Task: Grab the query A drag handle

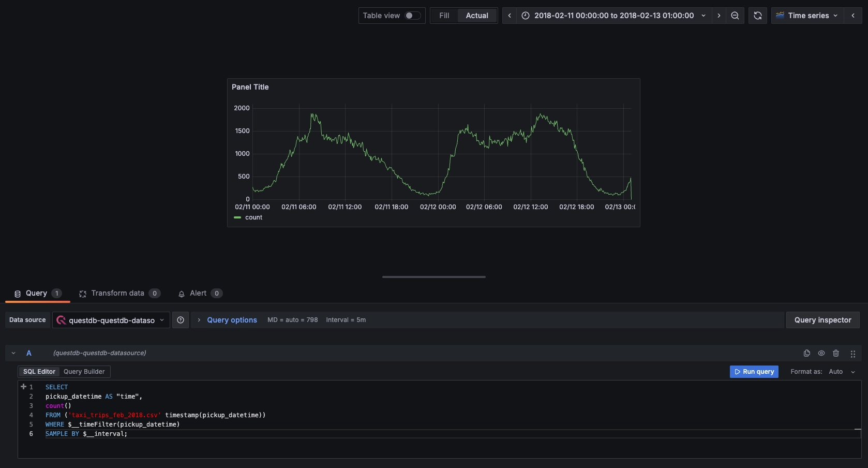Action: click(x=853, y=354)
